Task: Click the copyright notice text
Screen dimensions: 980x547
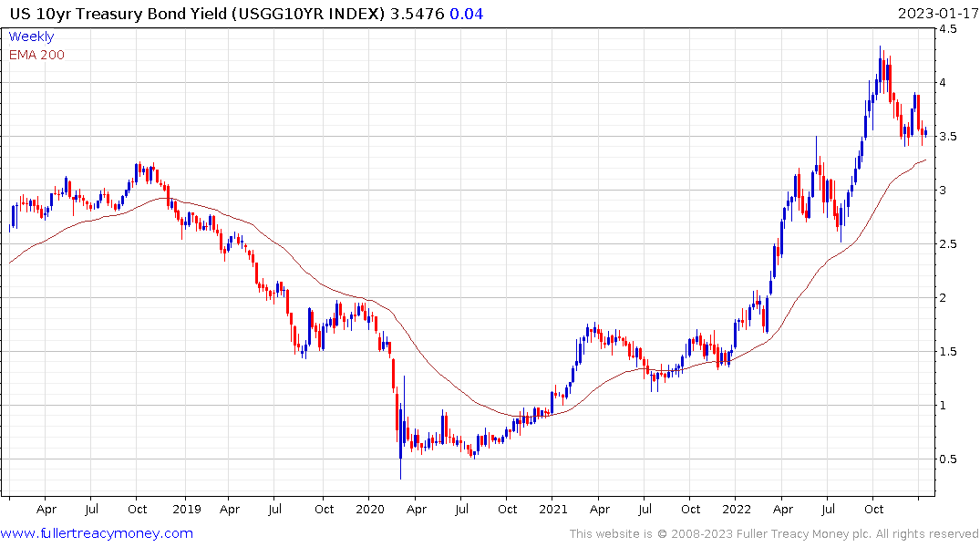Action: point(774,534)
